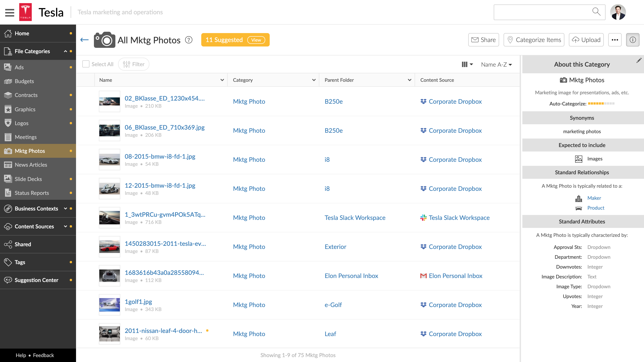Open the 1golf1.jpg thumbnail
The height and width of the screenshot is (362, 644).
coord(110,305)
